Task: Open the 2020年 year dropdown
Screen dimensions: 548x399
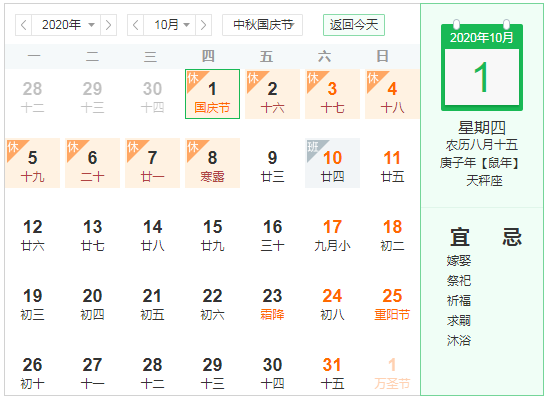Action: tap(66, 25)
